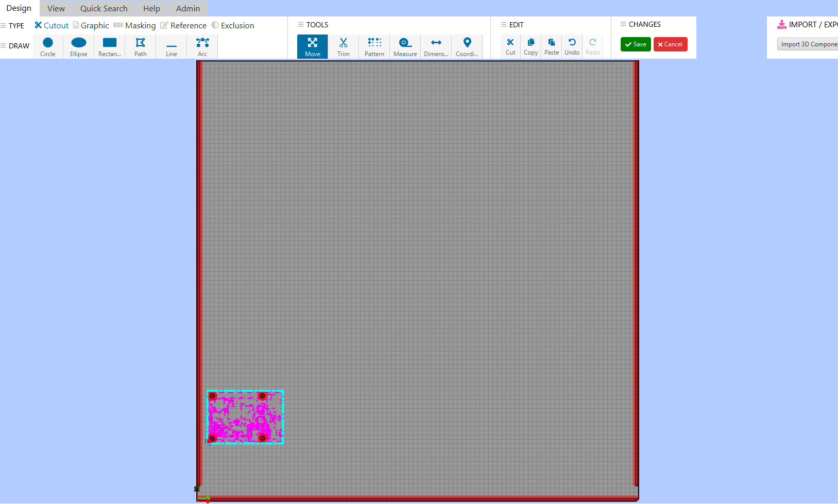Set type to Graphic
The width and height of the screenshot is (838, 504).
(x=91, y=25)
